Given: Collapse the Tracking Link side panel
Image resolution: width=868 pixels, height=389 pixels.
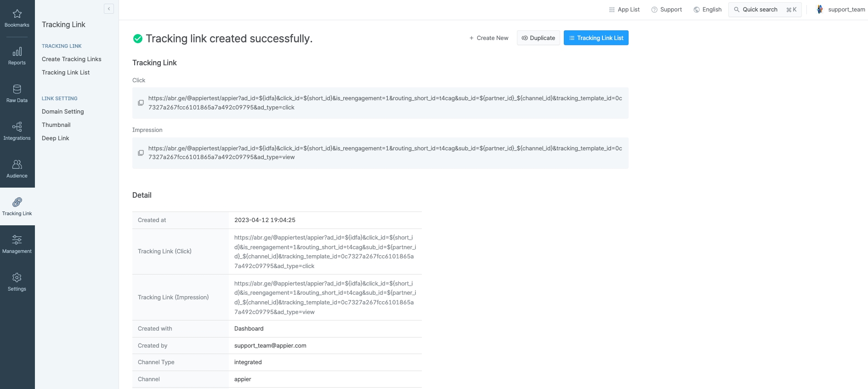Looking at the screenshot, I should coord(109,9).
